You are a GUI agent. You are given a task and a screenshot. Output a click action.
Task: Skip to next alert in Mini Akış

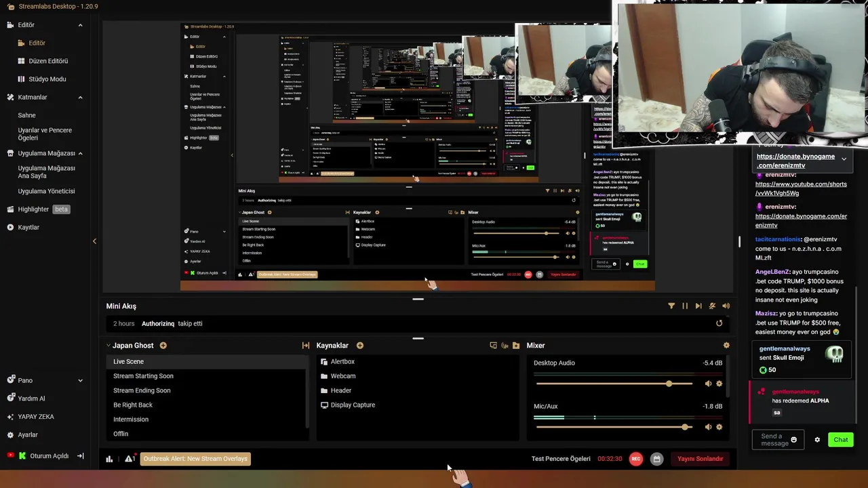tap(698, 306)
